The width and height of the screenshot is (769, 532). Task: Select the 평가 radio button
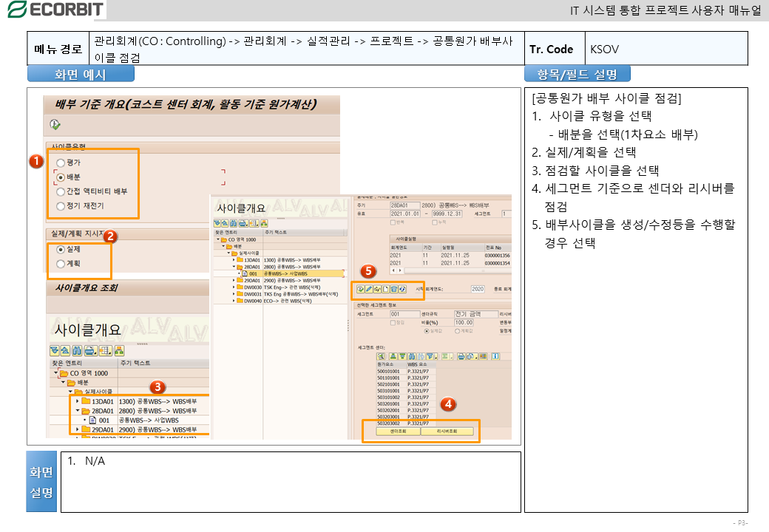point(61,162)
